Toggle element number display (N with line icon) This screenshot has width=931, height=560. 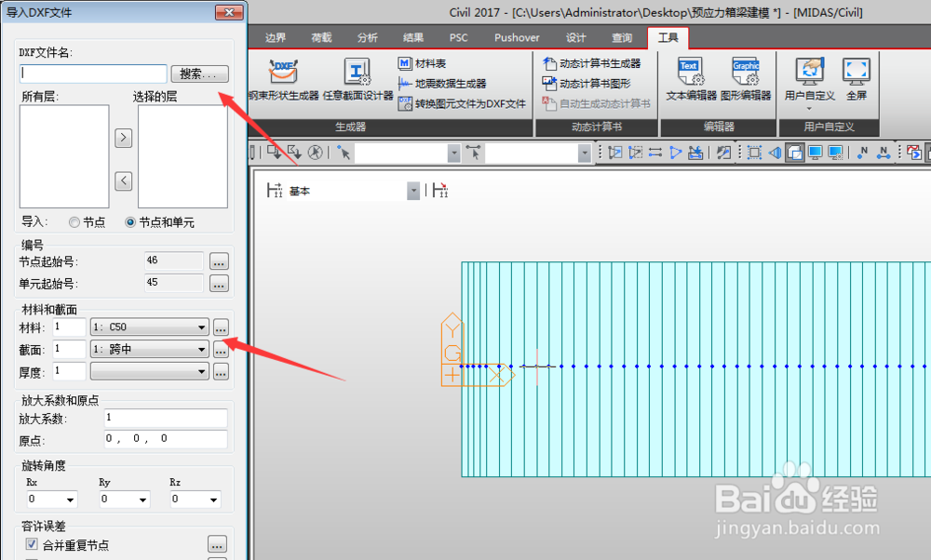pyautogui.click(x=884, y=153)
